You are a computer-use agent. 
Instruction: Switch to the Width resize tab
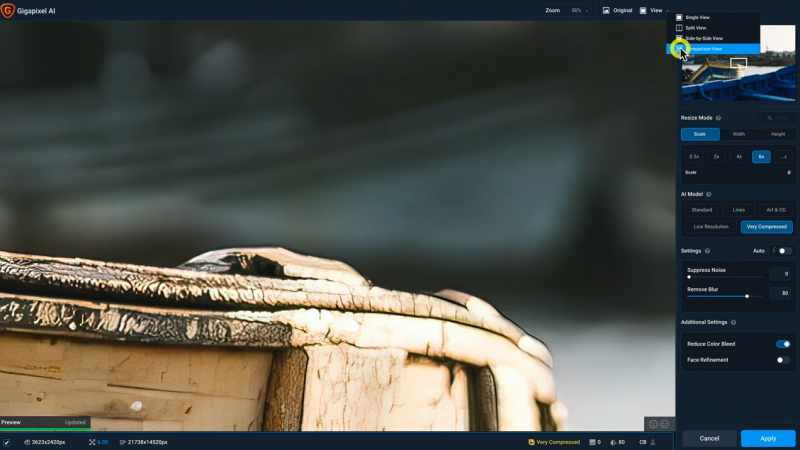[738, 134]
